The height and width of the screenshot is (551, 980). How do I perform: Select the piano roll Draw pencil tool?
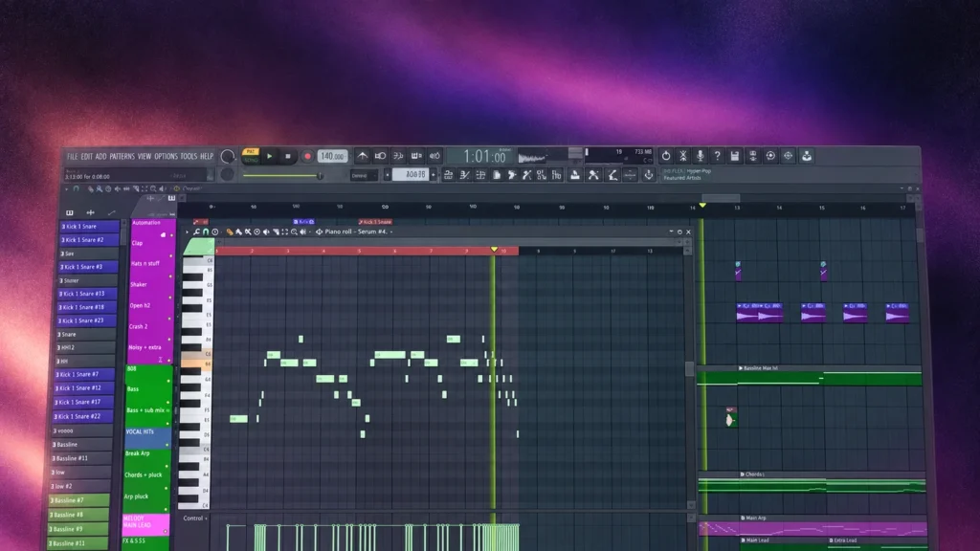(230, 231)
